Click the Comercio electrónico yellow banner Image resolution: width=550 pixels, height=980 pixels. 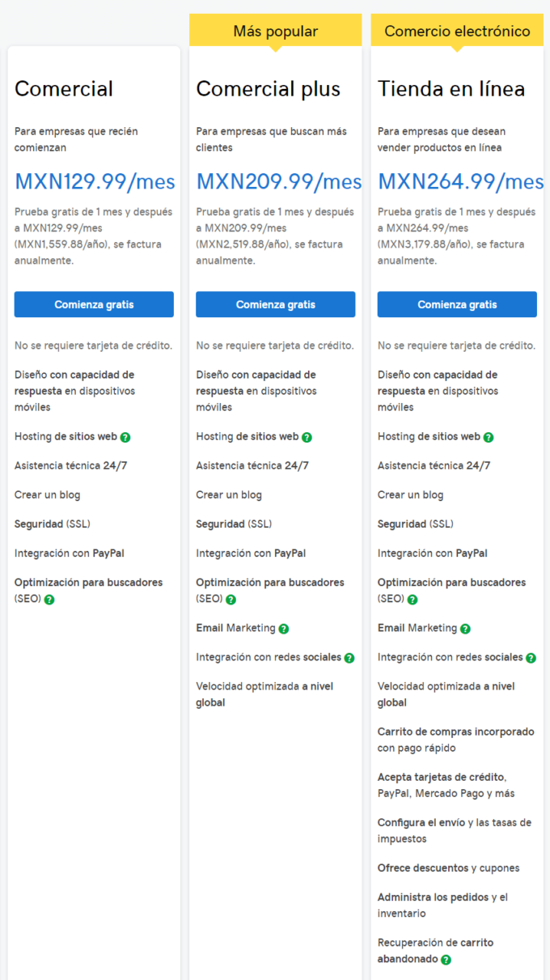pos(457,32)
